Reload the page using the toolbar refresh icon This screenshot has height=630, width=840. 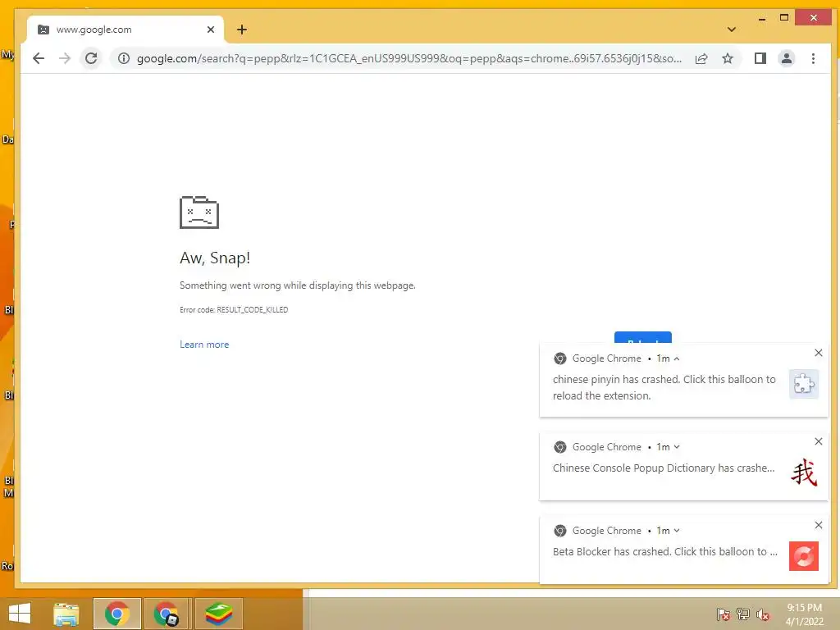pyautogui.click(x=92, y=58)
